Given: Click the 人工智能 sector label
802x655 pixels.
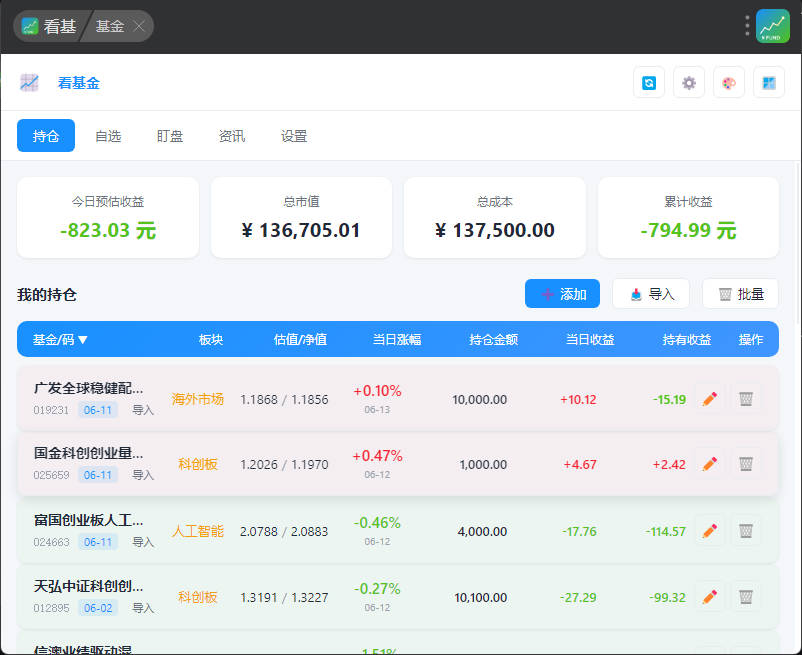Looking at the screenshot, I should click(x=197, y=531).
